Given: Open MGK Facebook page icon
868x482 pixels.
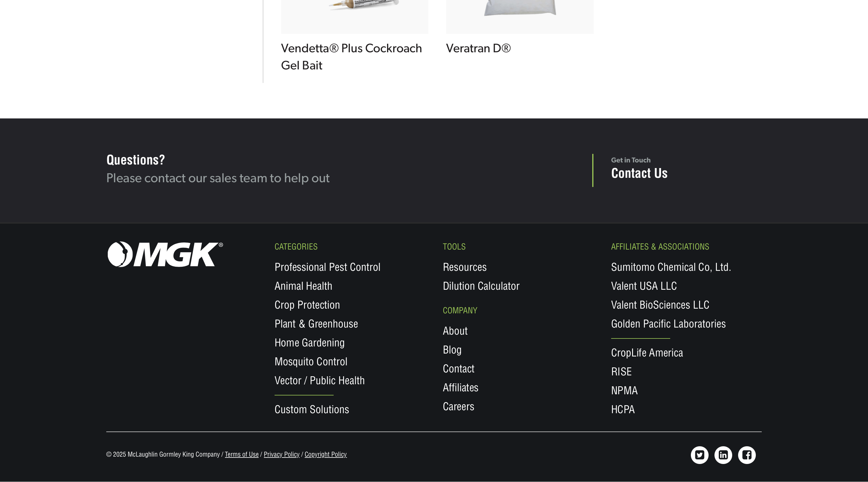Looking at the screenshot, I should point(747,455).
